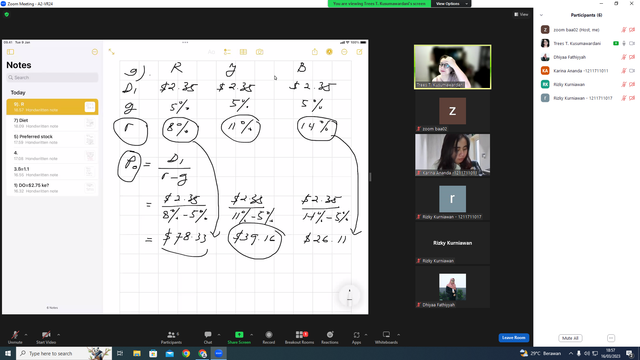This screenshot has width=640, height=360.
Task: Click the Notes more options circle icon
Action: [95, 52]
